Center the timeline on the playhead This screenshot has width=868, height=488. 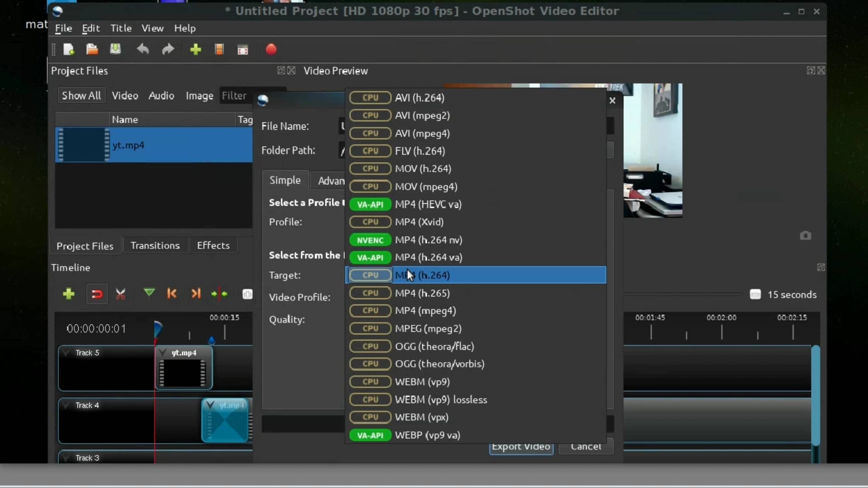pos(220,294)
